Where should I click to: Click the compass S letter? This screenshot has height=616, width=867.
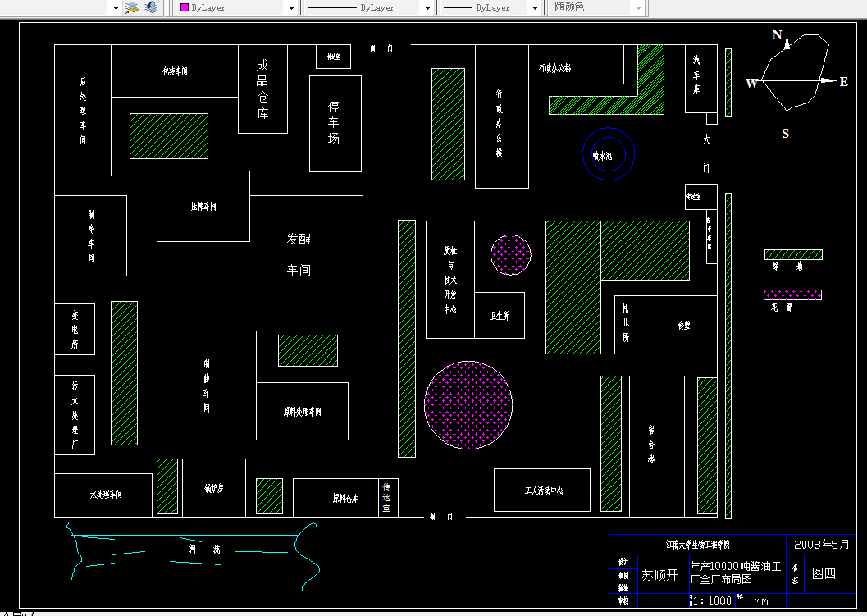click(785, 133)
